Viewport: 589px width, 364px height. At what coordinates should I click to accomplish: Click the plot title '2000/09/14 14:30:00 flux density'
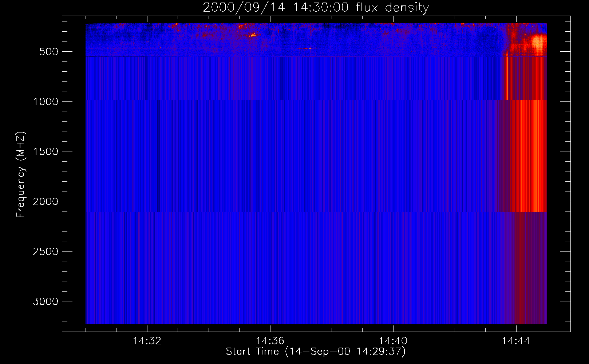[316, 8]
